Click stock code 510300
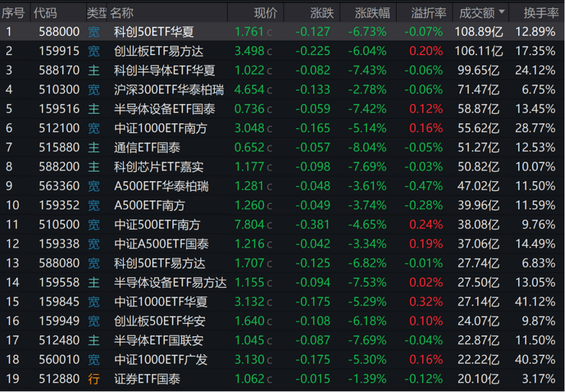 59,90
